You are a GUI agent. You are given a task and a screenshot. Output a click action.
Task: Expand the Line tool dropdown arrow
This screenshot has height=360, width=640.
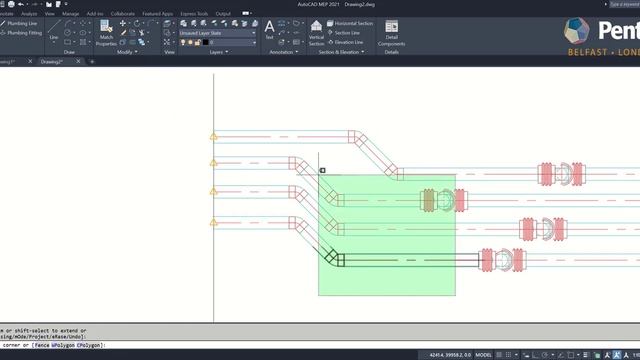click(54, 42)
